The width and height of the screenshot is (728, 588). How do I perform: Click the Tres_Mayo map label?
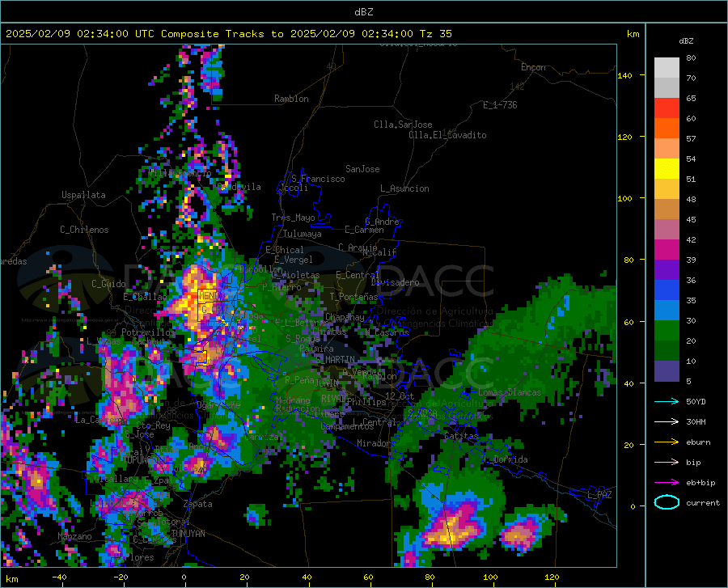(x=293, y=218)
